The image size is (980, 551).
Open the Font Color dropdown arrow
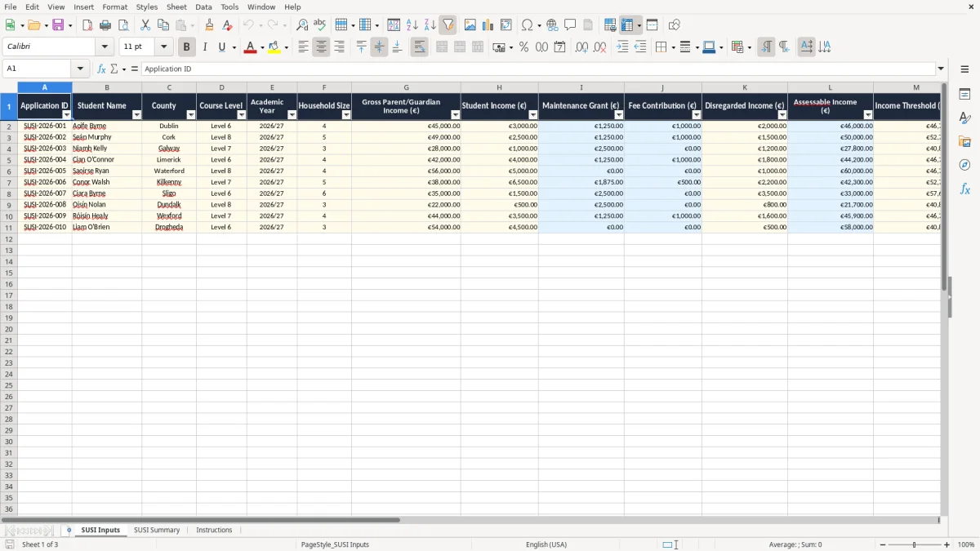point(261,47)
